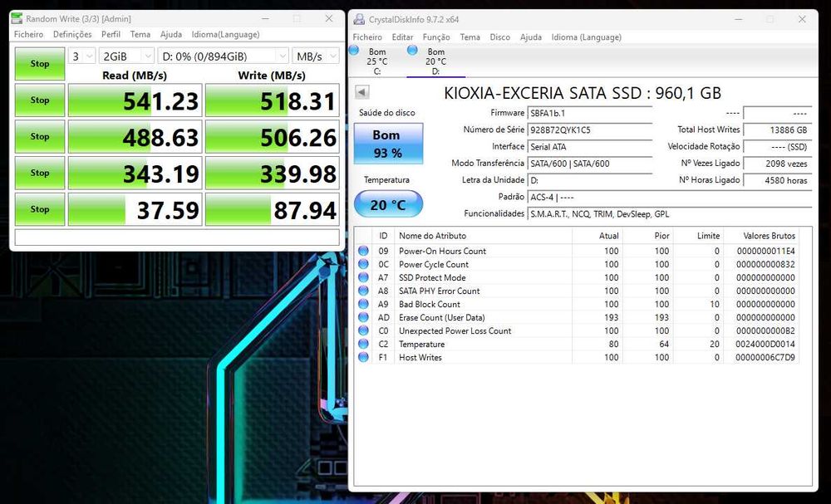Open Ficheiro menu in CrystalDiskInfo
The width and height of the screenshot is (831, 504).
(367, 37)
